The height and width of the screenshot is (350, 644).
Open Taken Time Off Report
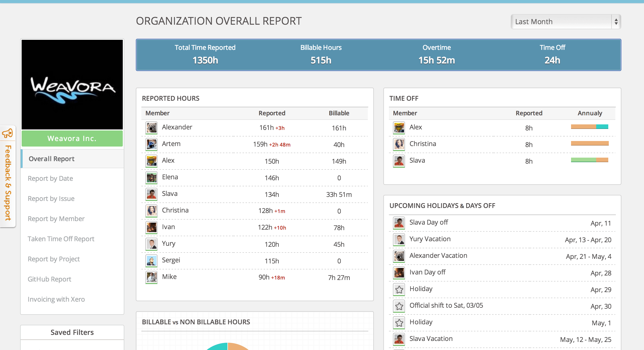tap(61, 239)
